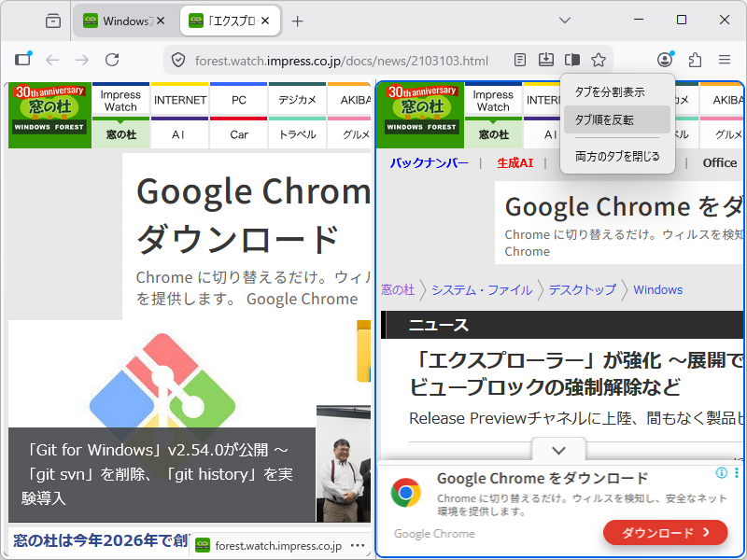The width and height of the screenshot is (747, 560).
Task: Open the status bar overflow menu
Action: tap(358, 546)
